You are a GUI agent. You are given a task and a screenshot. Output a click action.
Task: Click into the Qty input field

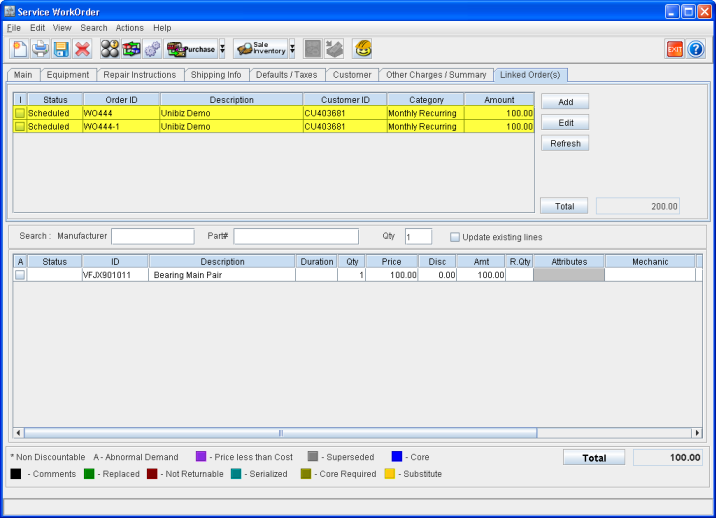coord(418,237)
